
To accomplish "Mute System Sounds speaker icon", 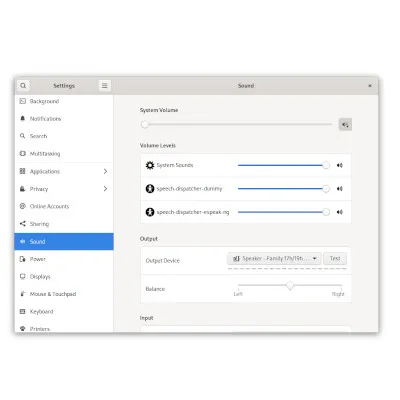I will click(x=339, y=165).
